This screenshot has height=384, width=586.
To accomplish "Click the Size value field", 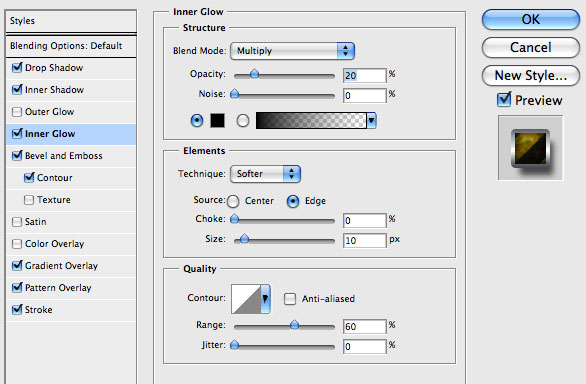I will pyautogui.click(x=365, y=240).
